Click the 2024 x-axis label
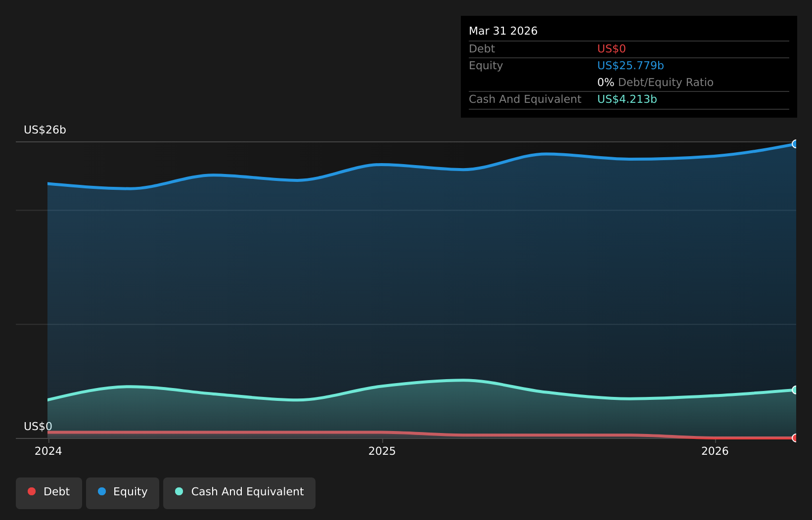The height and width of the screenshot is (520, 812). pyautogui.click(x=48, y=451)
